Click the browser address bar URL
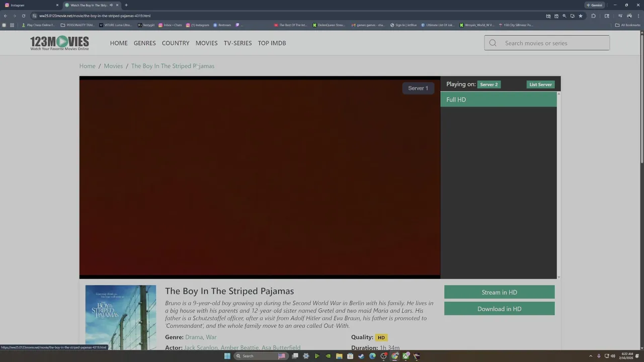This screenshot has width=644, height=362. pos(95,16)
